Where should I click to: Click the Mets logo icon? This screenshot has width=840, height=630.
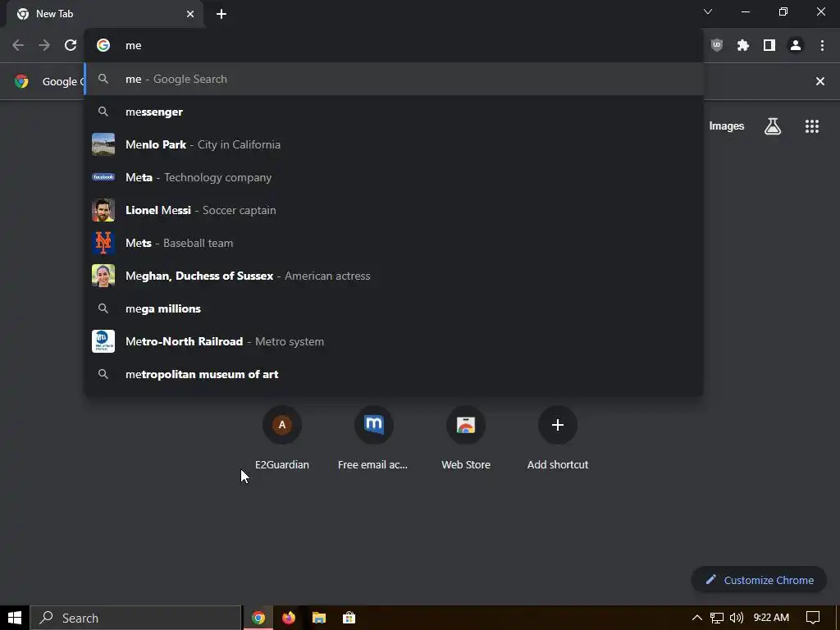[x=103, y=243]
